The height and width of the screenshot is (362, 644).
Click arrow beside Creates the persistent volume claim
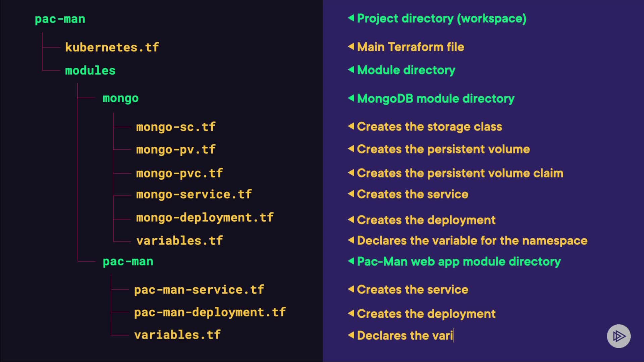point(351,173)
